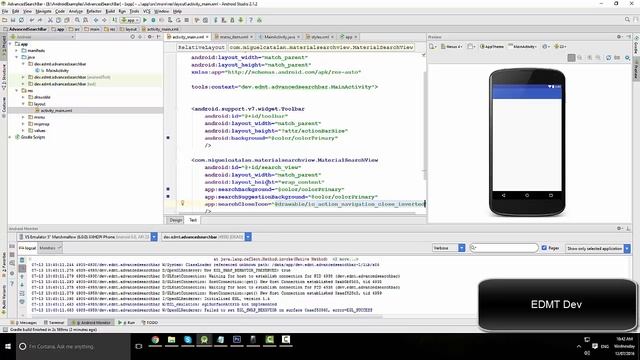Click the Save All toolbar icon
Image resolution: width=640 pixels, height=360 pixels.
tap(13, 20)
